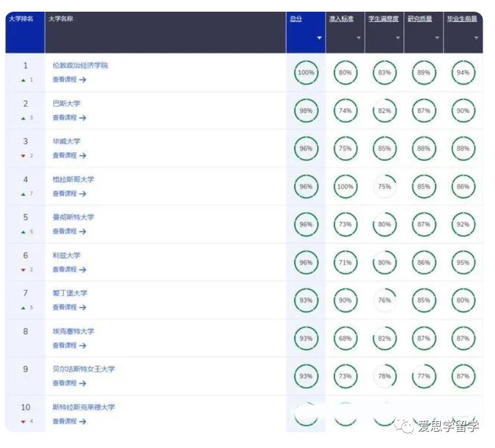Click 贝尔法斯特女王大学's 78% student satisfaction ring
This screenshot has height=448, width=495.
385,376
